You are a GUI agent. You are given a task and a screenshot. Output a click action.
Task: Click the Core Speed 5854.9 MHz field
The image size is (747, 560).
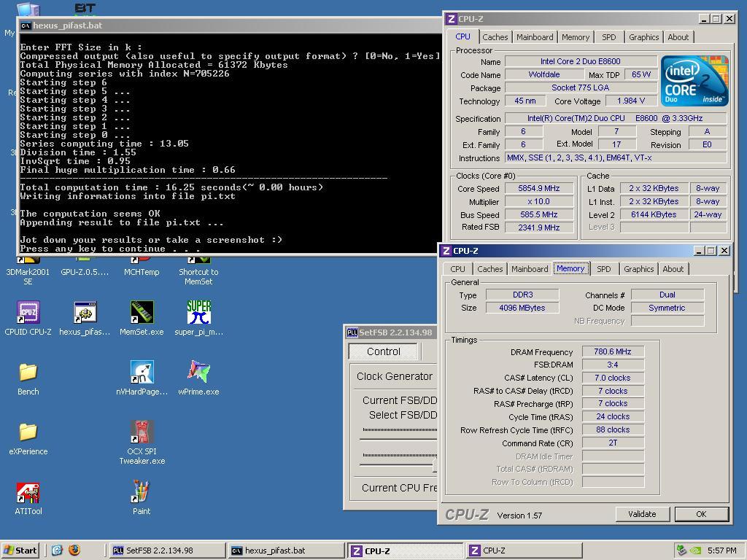coord(539,189)
